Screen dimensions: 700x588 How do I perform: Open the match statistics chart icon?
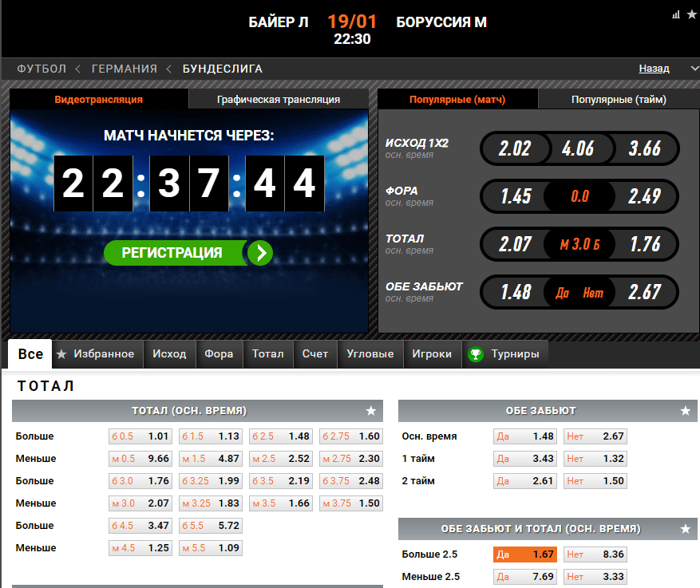coord(676,14)
